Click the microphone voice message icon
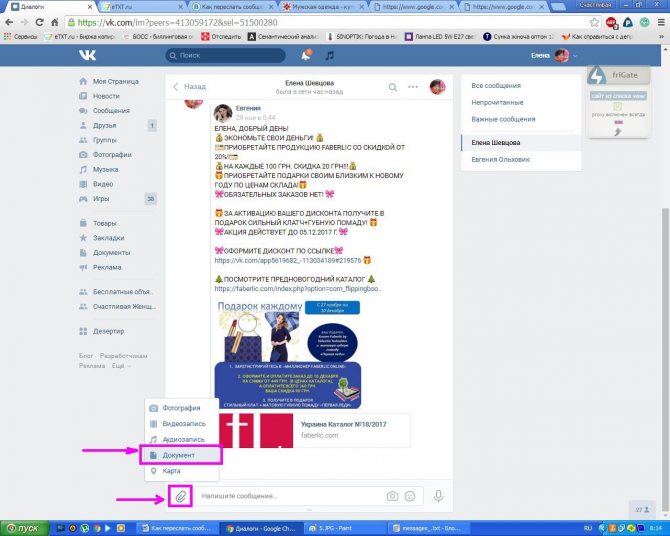This screenshot has width=670, height=536. 438,495
